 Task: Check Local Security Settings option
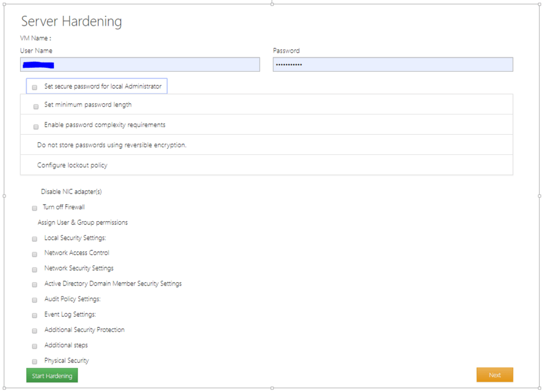tap(34, 239)
